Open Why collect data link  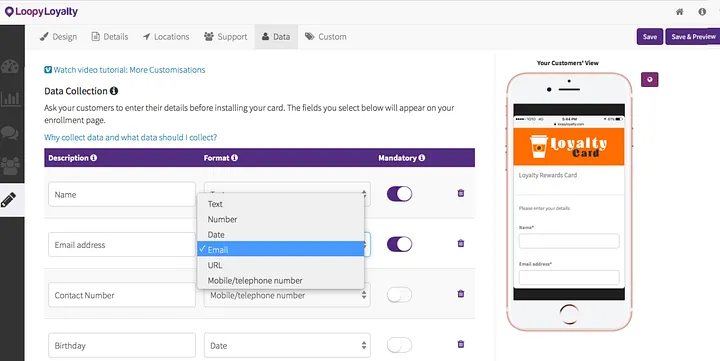130,137
